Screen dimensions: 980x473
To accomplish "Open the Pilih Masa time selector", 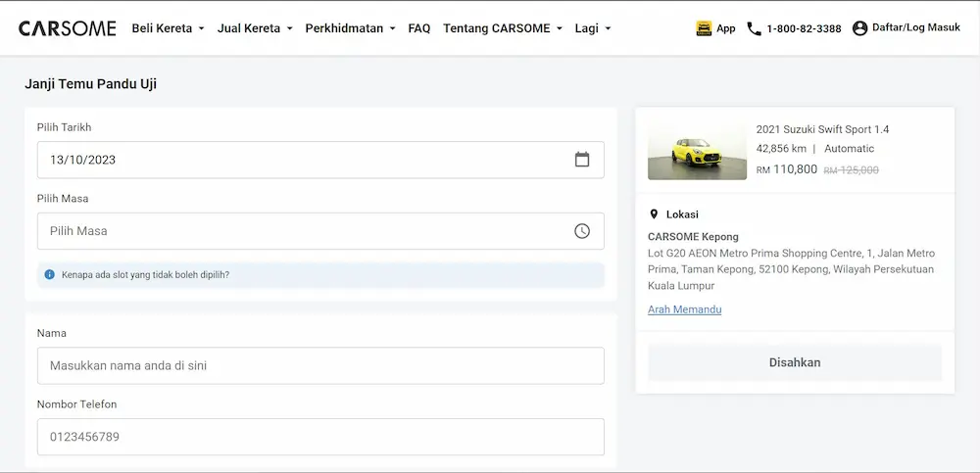I will tap(320, 231).
